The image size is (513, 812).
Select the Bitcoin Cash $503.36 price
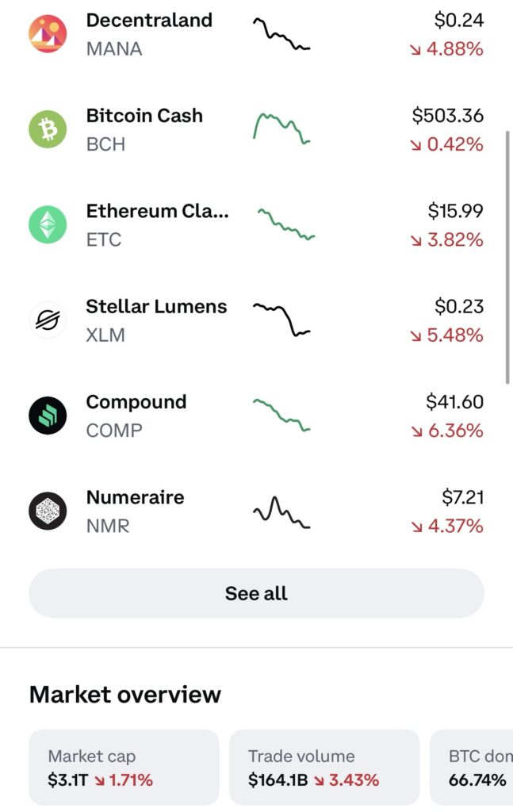click(x=448, y=116)
